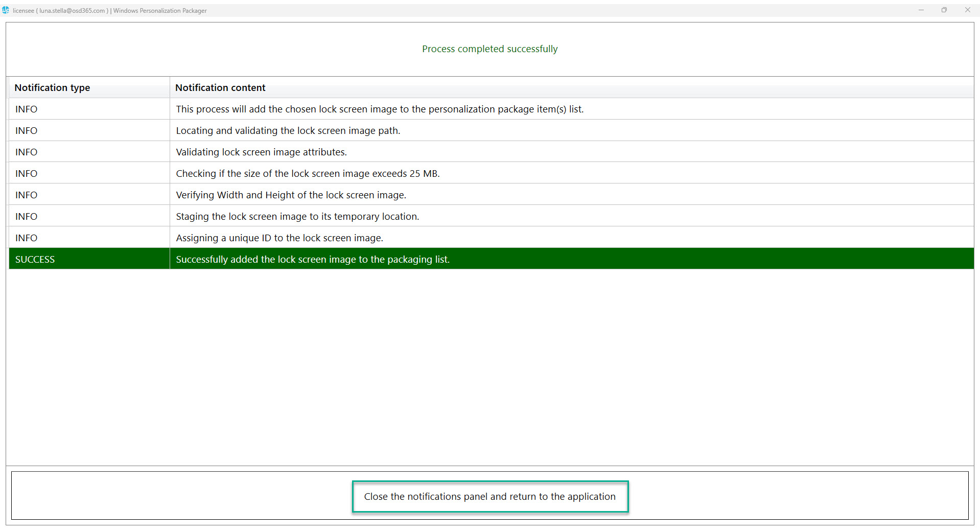The height and width of the screenshot is (531, 980).
Task: Click the bottom panel surrounding the close button
Action: [153, 496]
